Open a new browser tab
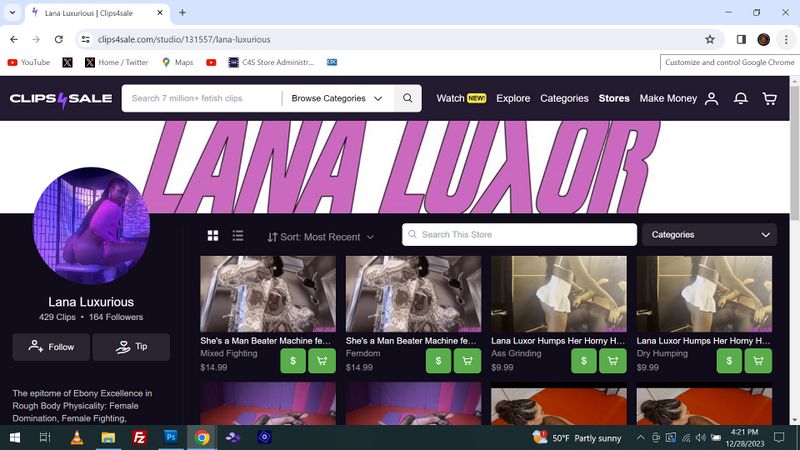The width and height of the screenshot is (800, 450). (x=182, y=13)
